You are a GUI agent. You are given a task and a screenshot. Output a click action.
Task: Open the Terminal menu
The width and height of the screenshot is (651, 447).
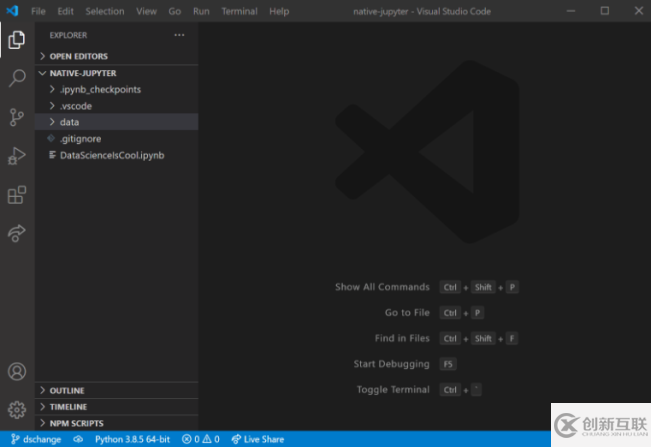click(x=239, y=11)
